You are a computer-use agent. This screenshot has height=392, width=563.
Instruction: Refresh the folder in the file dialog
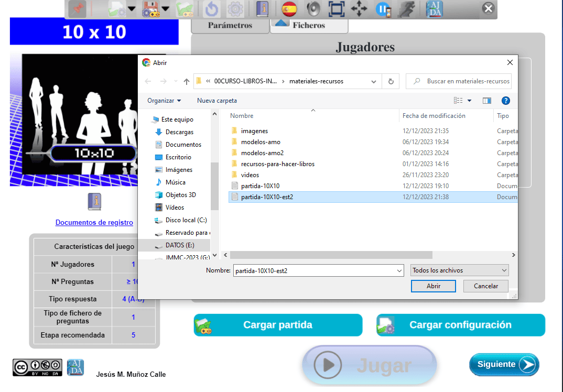tap(391, 81)
